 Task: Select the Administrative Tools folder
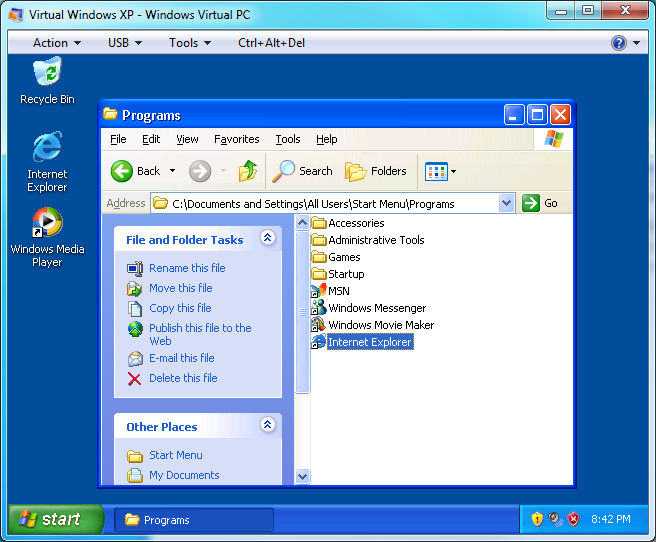click(368, 240)
